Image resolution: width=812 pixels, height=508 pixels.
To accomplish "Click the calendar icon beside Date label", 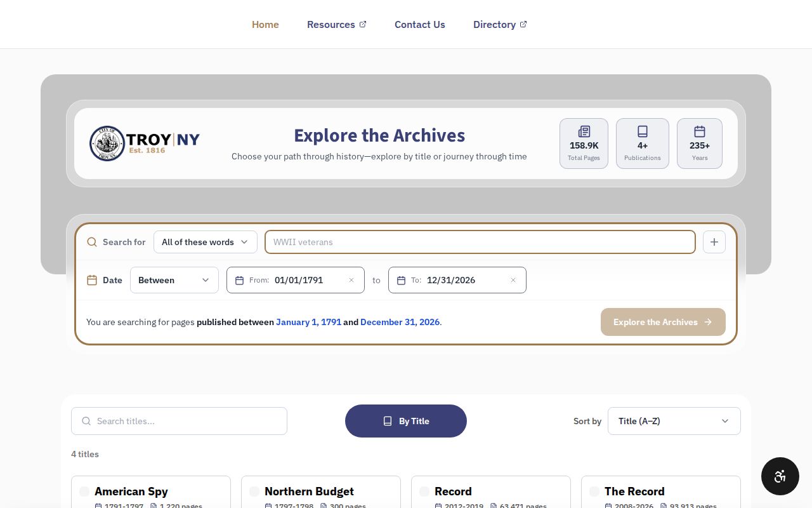I will 92,280.
